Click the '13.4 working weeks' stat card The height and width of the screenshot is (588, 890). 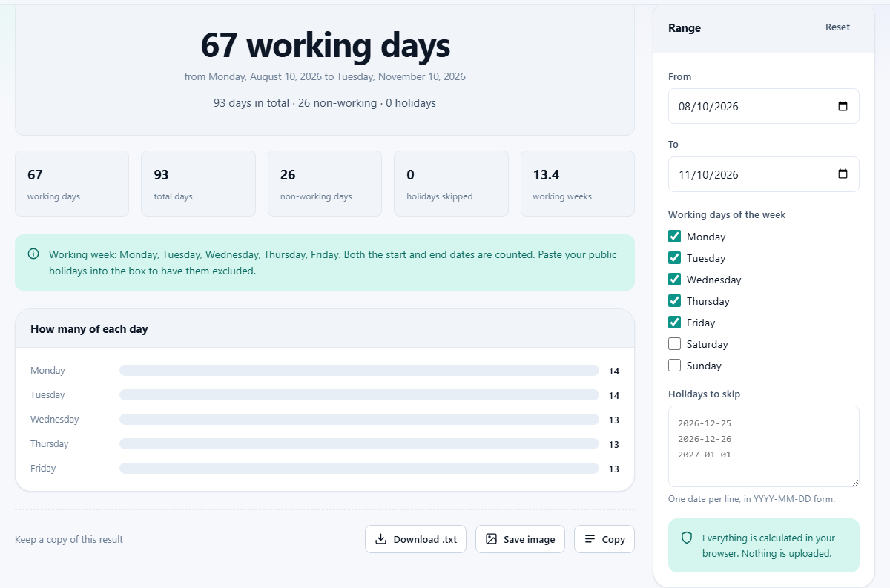578,184
